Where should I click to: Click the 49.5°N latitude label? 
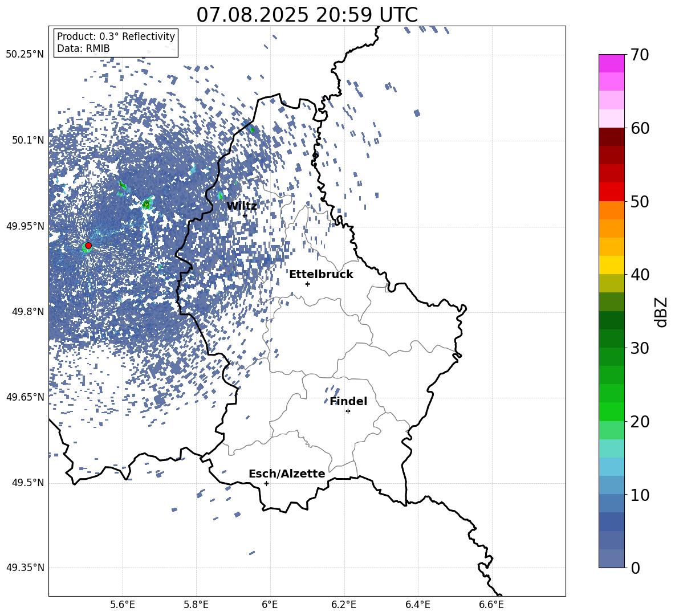click(28, 483)
